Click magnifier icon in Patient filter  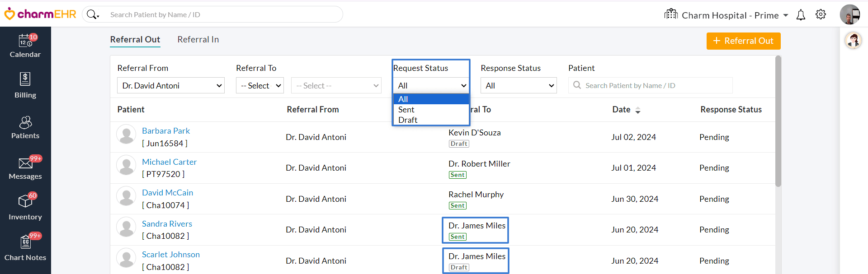coord(577,85)
